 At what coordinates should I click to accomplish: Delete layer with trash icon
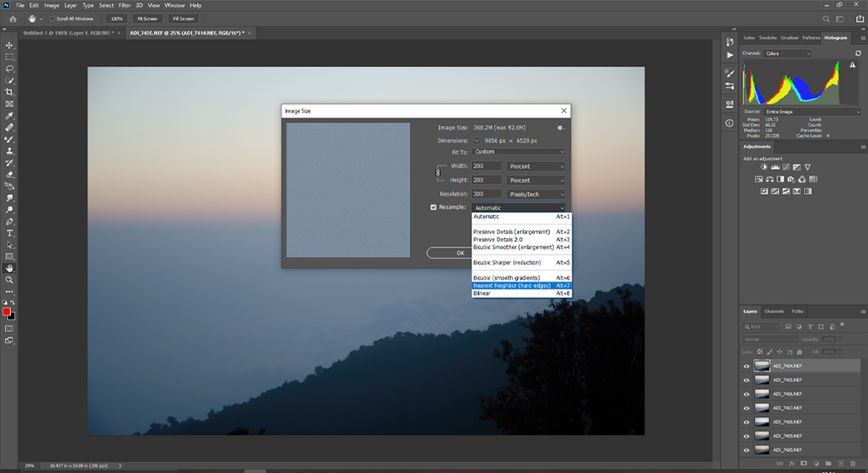(x=852, y=463)
